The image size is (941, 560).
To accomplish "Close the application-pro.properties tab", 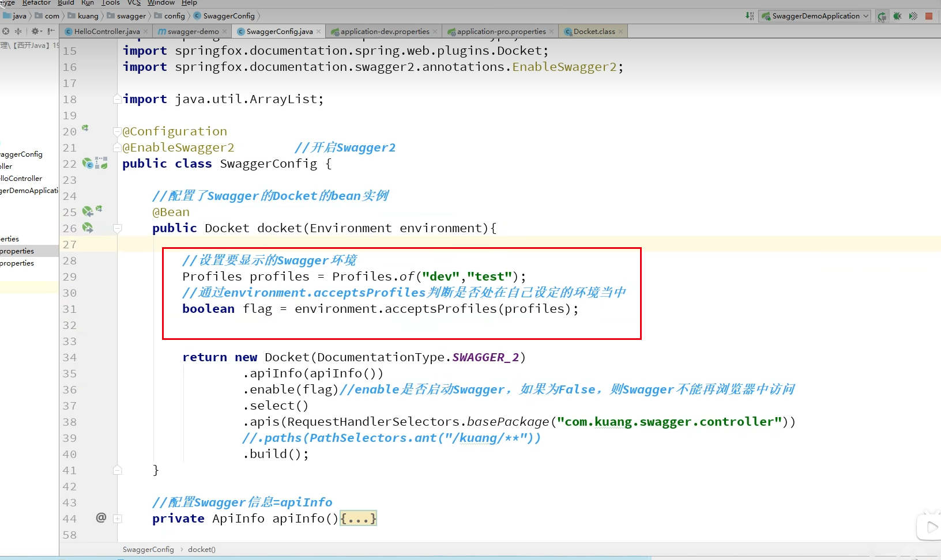I will 551,32.
